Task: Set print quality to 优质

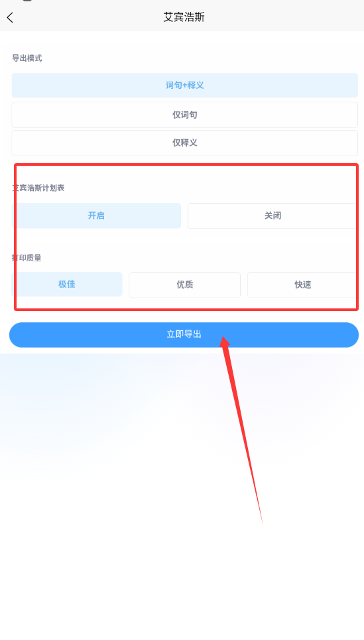Action: point(184,285)
